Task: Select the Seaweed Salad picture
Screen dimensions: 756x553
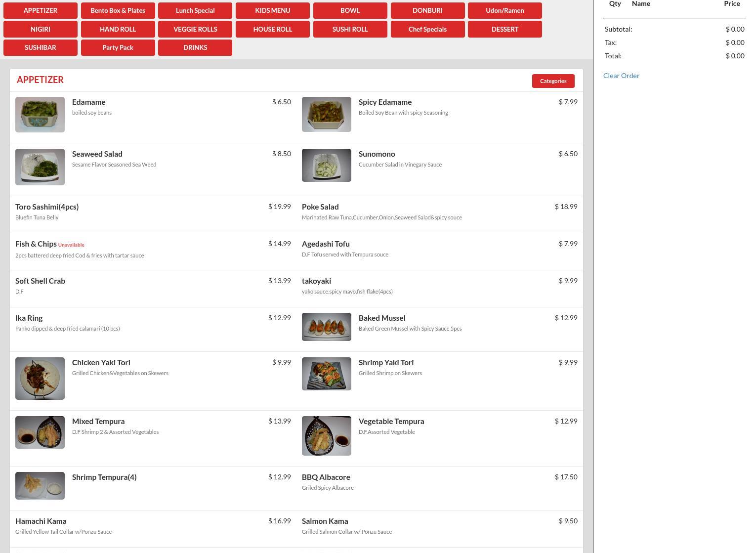Action: coord(40,167)
